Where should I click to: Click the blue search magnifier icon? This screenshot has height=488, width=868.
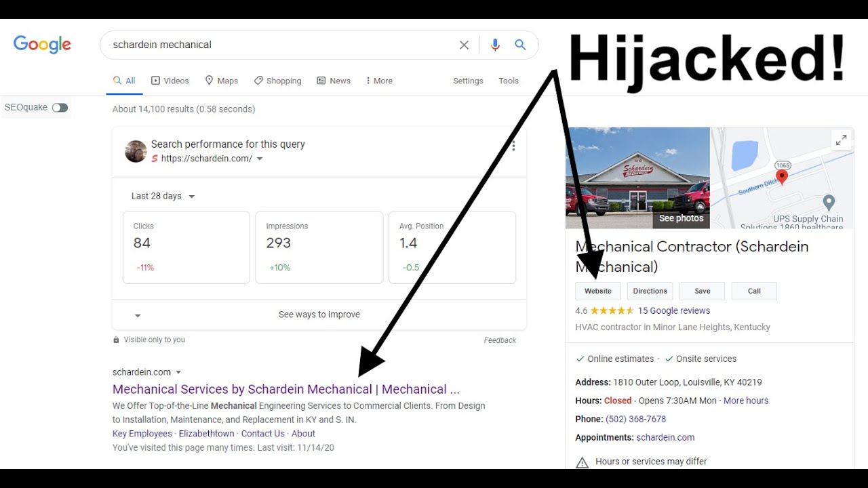[520, 45]
